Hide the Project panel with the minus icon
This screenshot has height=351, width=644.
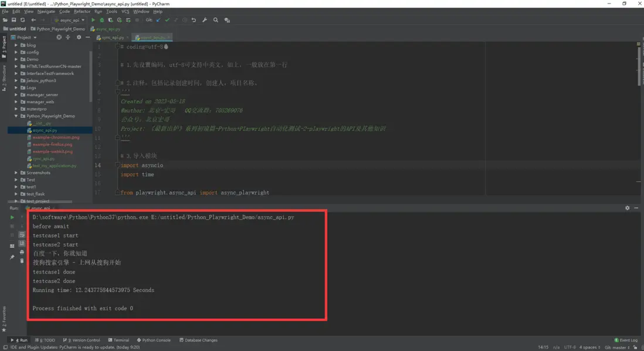click(x=87, y=37)
